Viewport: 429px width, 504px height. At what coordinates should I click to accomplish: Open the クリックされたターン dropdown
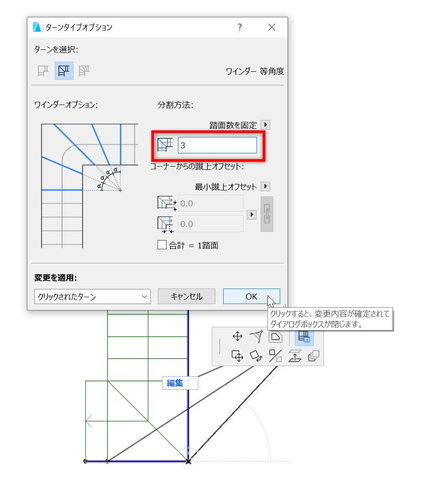pos(92,296)
